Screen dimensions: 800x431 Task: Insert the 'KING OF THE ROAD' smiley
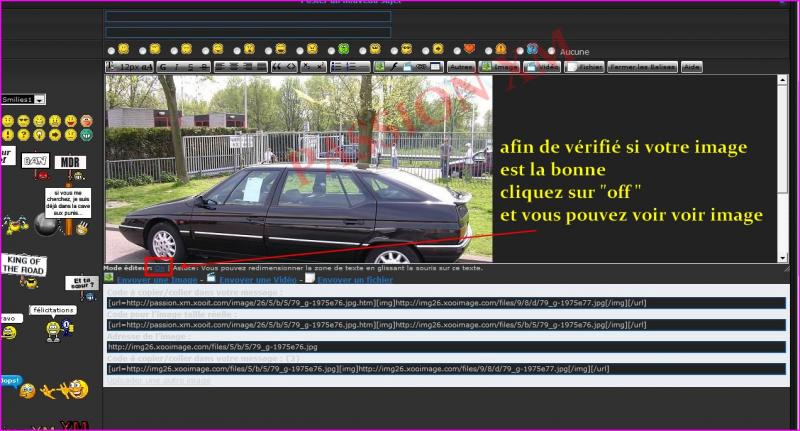coord(24,271)
